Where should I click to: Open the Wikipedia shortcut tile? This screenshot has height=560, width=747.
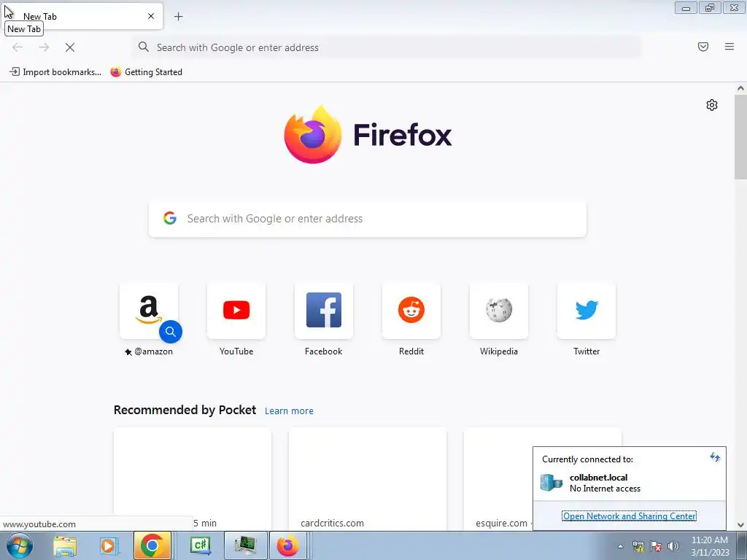tap(499, 311)
